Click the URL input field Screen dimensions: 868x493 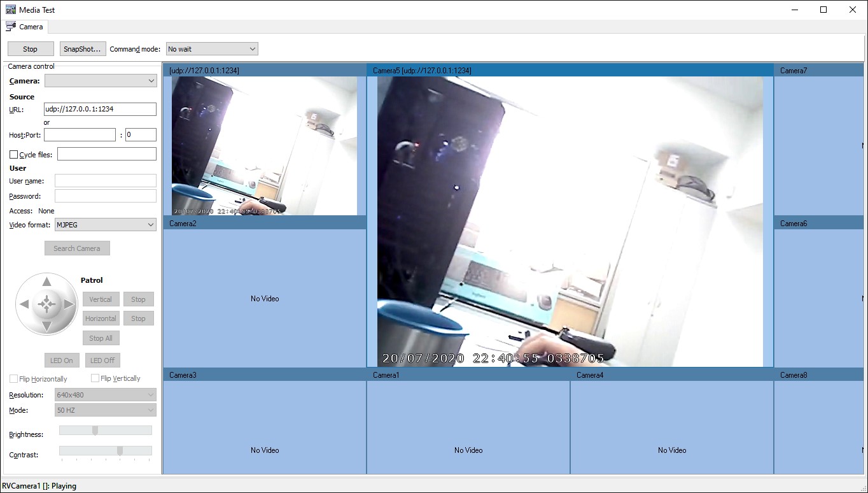click(x=100, y=109)
